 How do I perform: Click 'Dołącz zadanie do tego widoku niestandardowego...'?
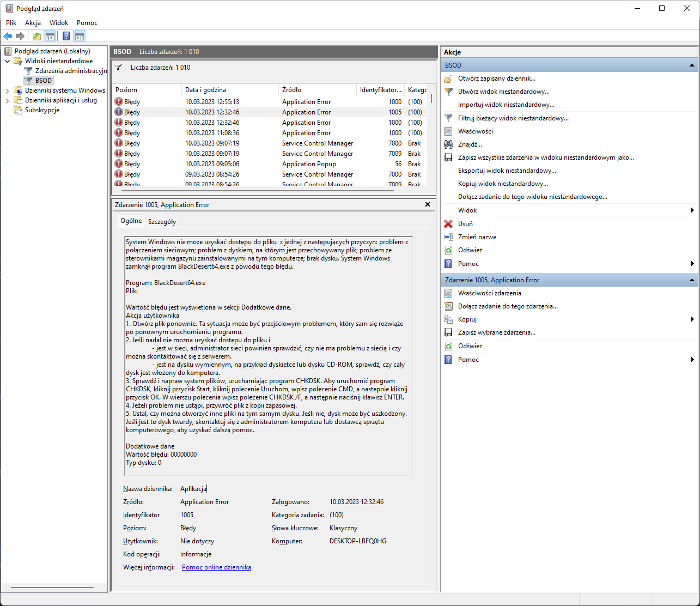532,197
